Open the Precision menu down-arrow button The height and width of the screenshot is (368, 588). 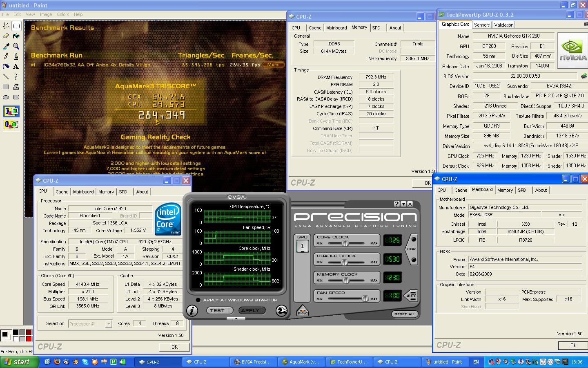[403, 204]
